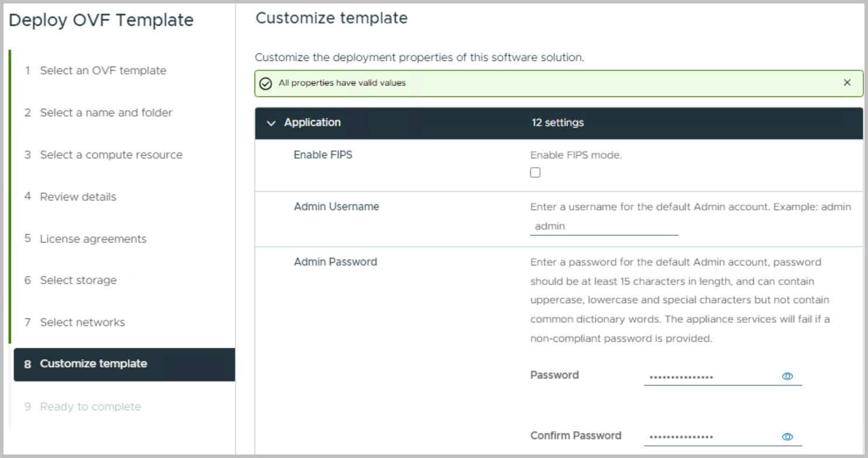Jump to step 3 Select a compute resource
The width and height of the screenshot is (868, 458).
click(111, 155)
